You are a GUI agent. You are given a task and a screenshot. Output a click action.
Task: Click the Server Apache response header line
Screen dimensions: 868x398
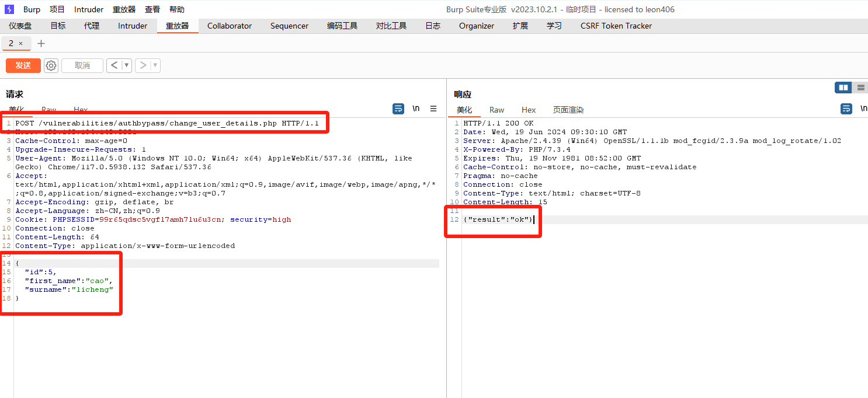(x=652, y=141)
